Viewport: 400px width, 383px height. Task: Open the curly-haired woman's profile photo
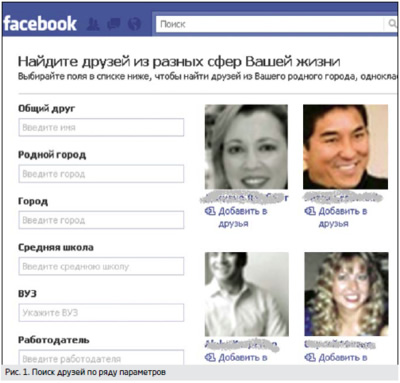[x=346, y=294]
